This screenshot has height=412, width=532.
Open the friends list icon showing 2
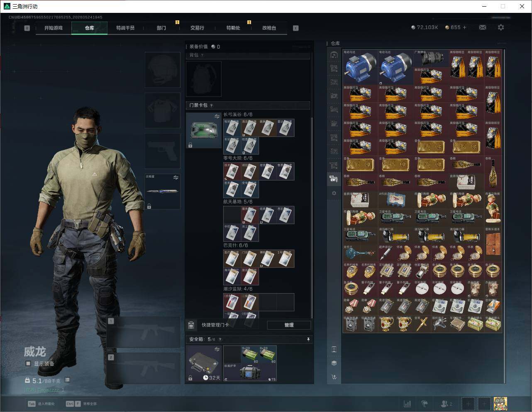(447, 404)
